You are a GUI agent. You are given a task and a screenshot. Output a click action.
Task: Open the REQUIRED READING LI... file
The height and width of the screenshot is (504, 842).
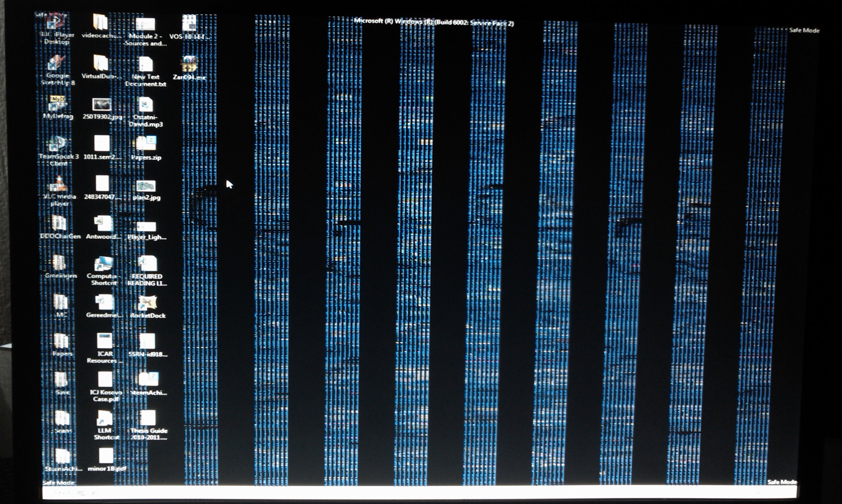pos(147,264)
